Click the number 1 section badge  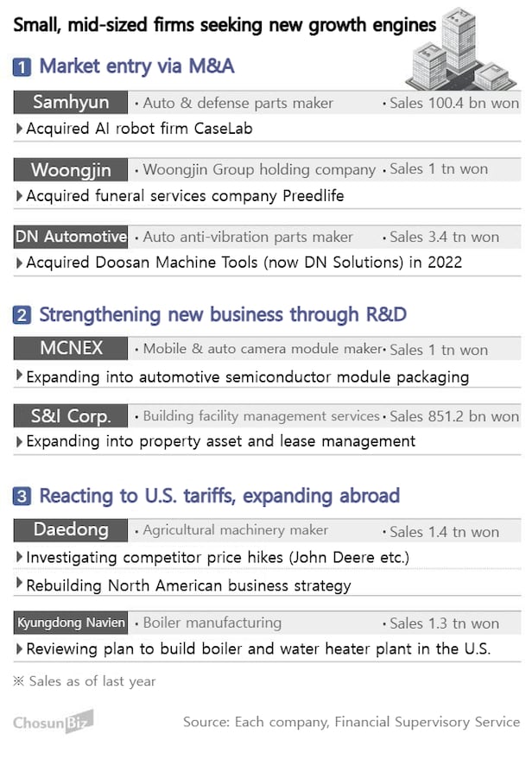click(x=22, y=66)
